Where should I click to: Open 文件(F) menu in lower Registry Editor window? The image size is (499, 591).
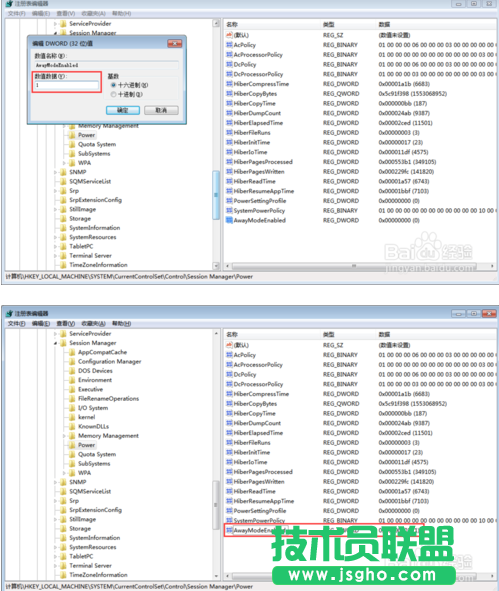pos(17,324)
